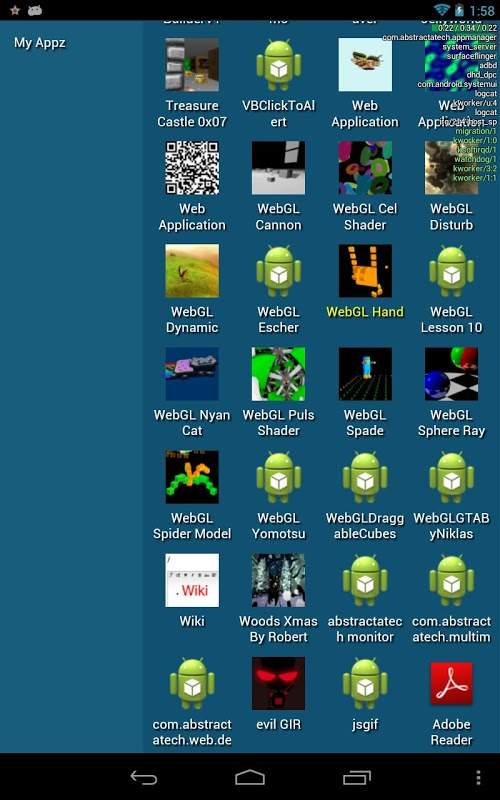This screenshot has width=500, height=800.
Task: Launch the VBClickToAlert app
Action: (x=279, y=65)
